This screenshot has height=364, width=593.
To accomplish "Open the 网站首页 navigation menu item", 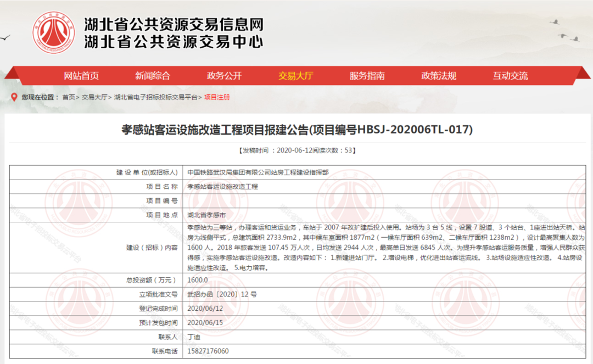I will [81, 76].
